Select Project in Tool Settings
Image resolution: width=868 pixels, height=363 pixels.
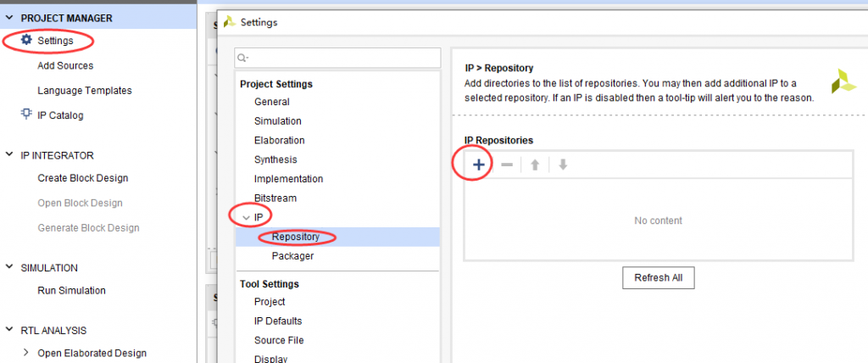click(270, 301)
